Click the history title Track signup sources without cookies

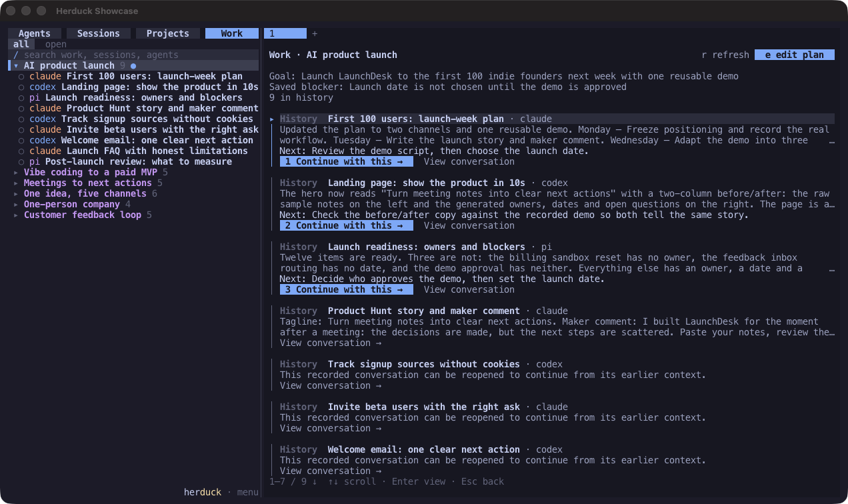click(x=424, y=364)
